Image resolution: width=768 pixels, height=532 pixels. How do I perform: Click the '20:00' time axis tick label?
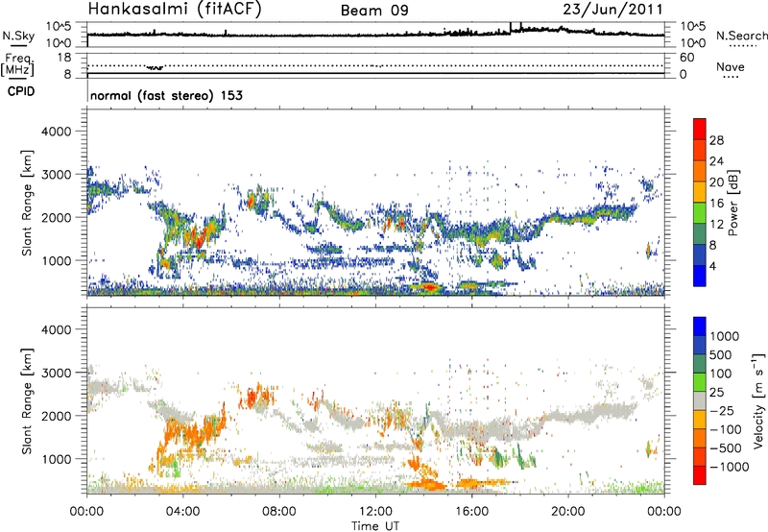point(567,512)
